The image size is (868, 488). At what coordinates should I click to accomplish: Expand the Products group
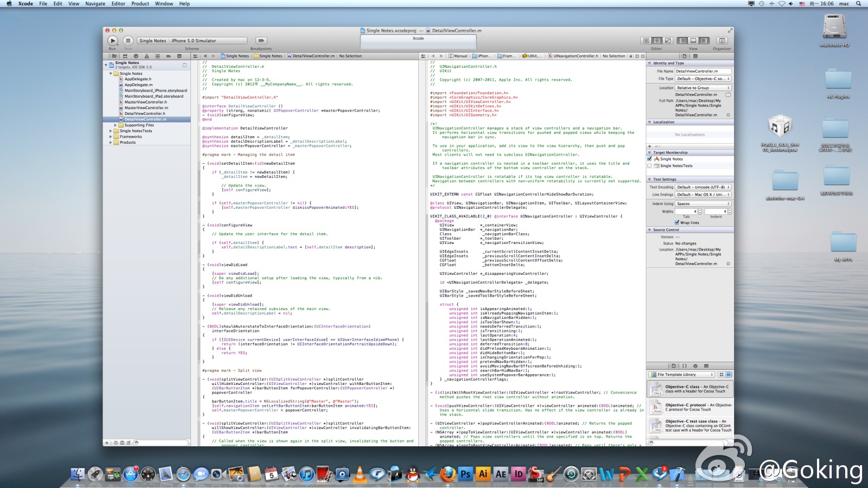[111, 142]
